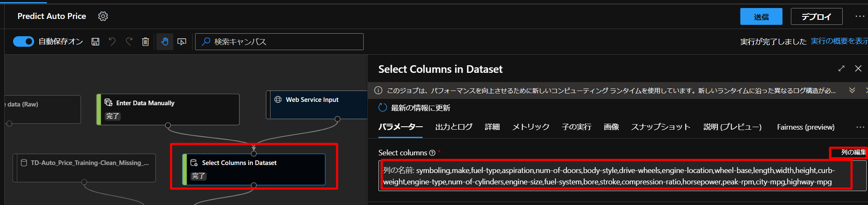Select the Enter Data Manually node
Viewport: 868px width, 205px height.
[x=168, y=109]
